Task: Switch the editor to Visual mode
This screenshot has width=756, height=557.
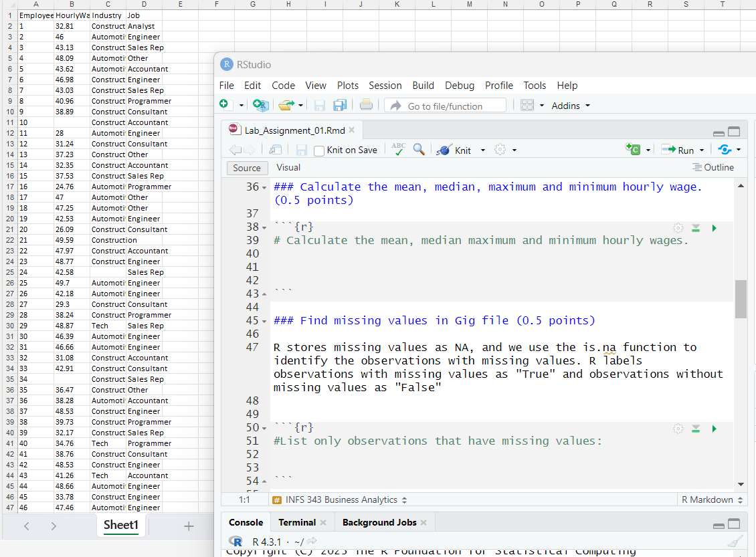Action: point(288,167)
